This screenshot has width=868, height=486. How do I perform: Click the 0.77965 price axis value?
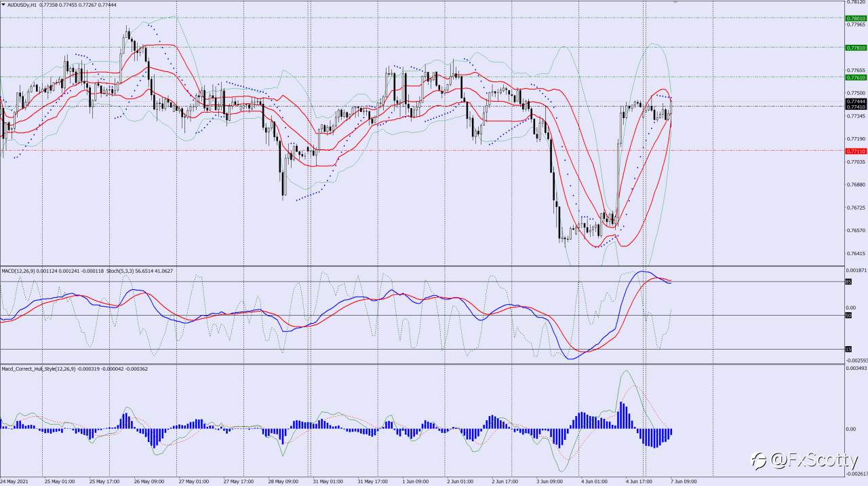856,24
